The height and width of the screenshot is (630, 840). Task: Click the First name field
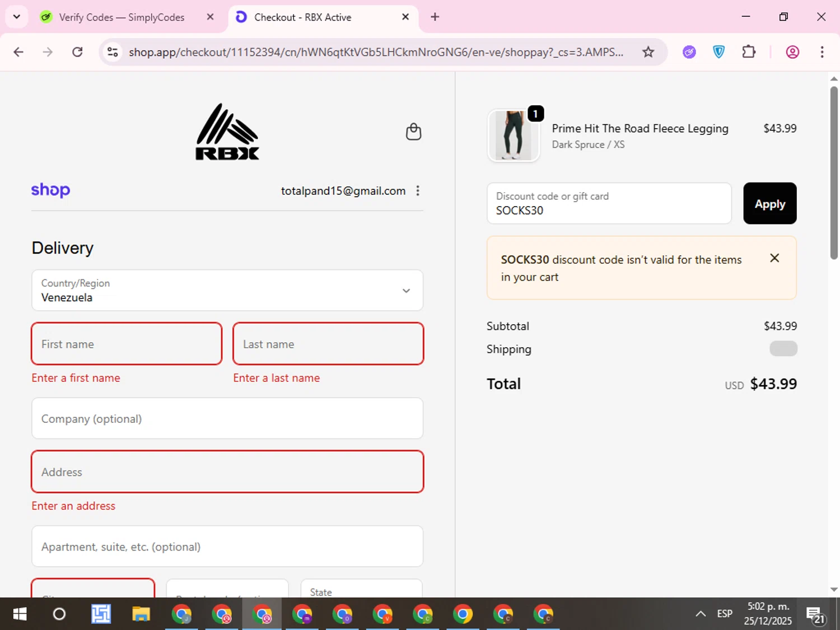click(127, 344)
